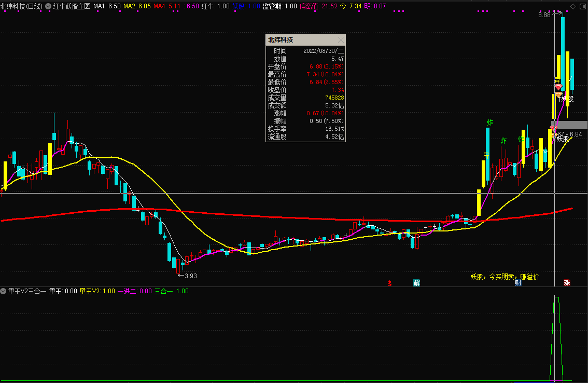Open the main chart indicator dropdown arrow

pyautogui.click(x=48, y=6)
